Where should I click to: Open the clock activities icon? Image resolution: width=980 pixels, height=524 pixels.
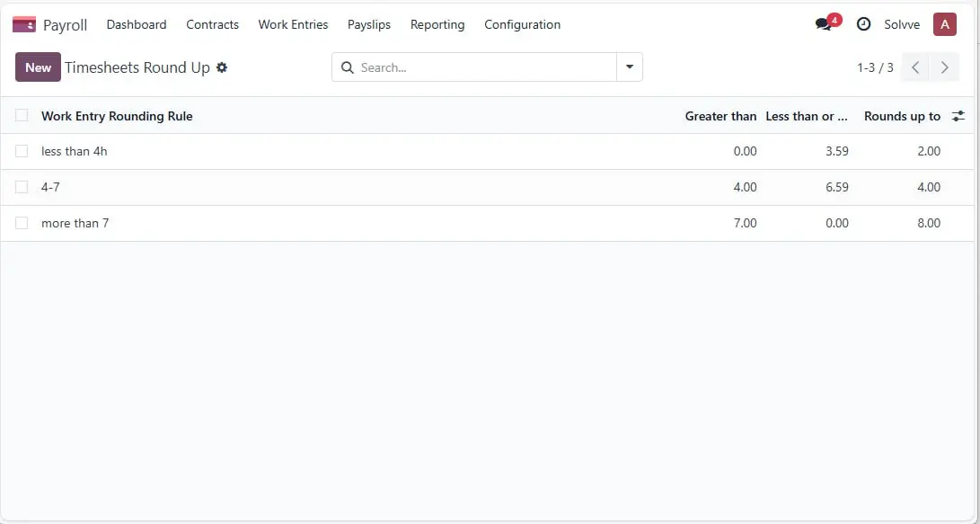coord(863,24)
